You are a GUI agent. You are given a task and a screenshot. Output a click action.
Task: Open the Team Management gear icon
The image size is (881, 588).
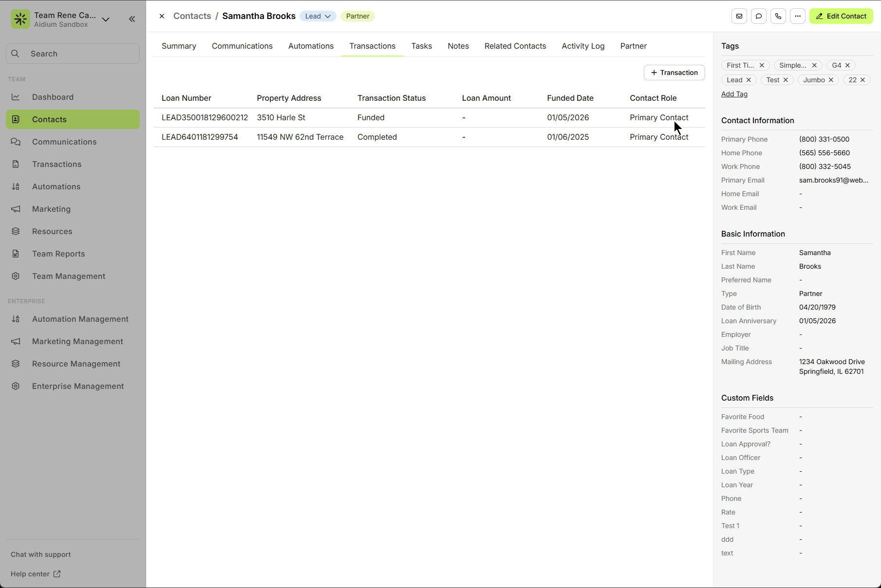coord(16,276)
